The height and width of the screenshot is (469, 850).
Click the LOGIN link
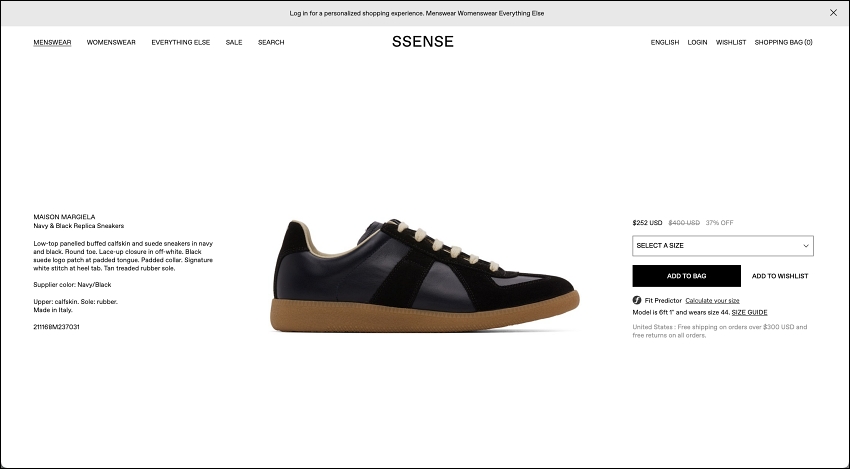point(697,43)
